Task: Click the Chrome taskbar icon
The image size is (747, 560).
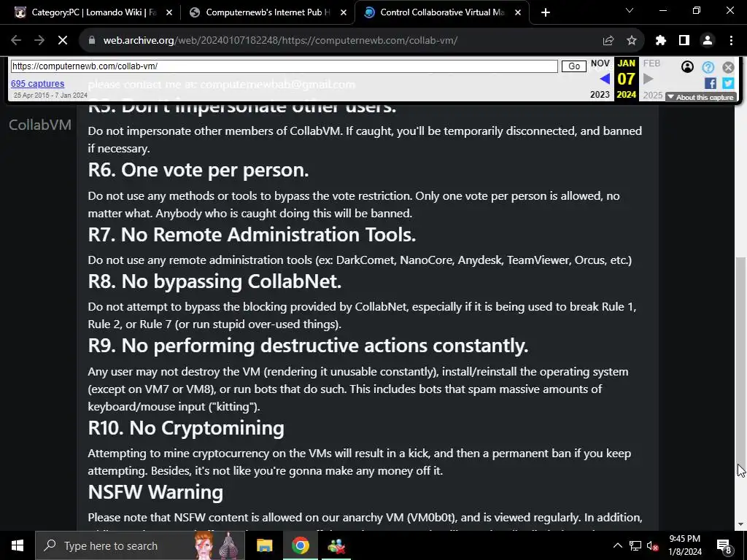Action: click(x=300, y=545)
